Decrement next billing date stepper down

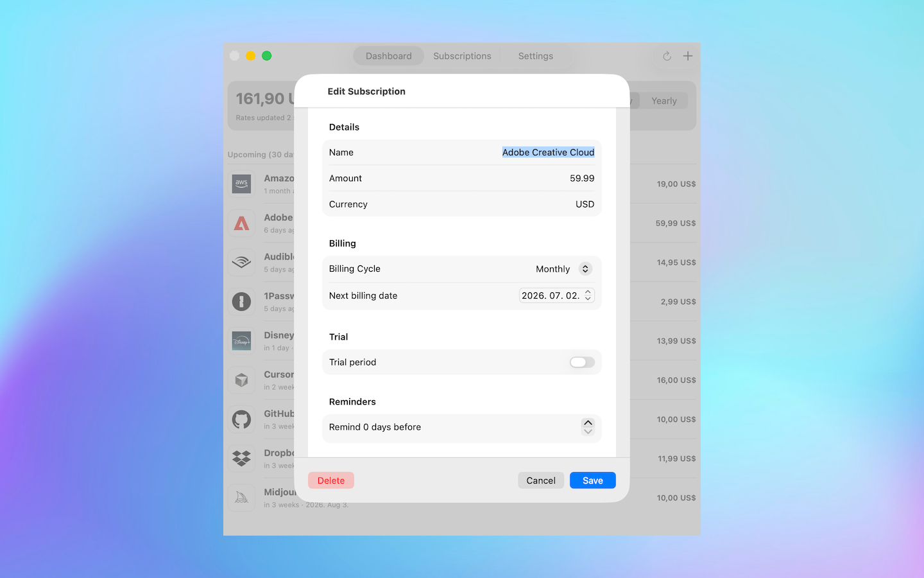pyautogui.click(x=588, y=299)
